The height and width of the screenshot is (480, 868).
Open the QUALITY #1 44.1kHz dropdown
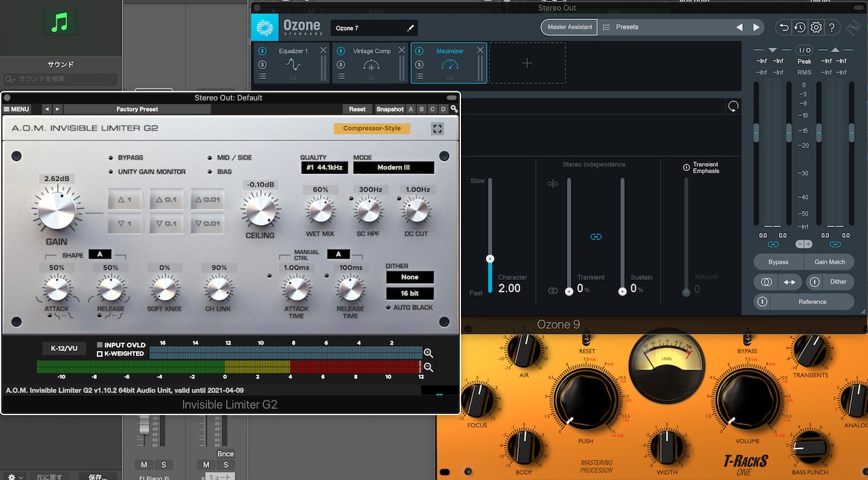pos(324,168)
